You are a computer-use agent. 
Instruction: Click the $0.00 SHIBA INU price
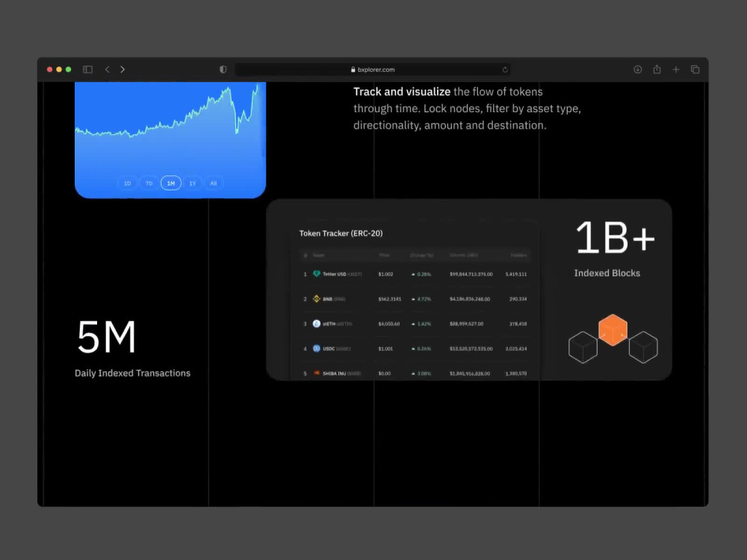click(385, 373)
